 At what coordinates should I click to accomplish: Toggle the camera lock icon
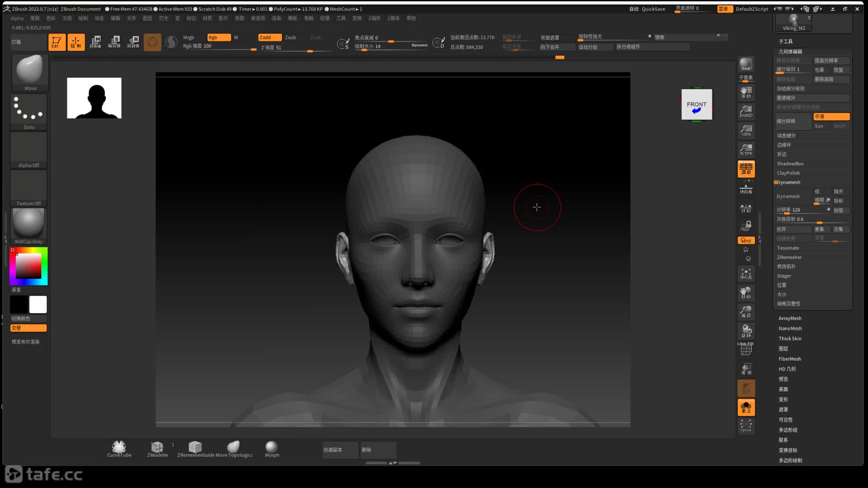[746, 225]
